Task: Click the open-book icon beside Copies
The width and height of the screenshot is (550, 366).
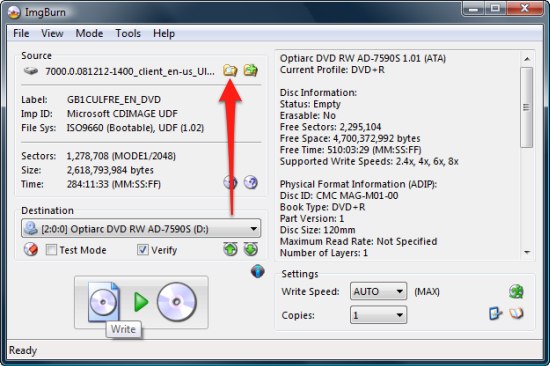Action: tap(516, 313)
